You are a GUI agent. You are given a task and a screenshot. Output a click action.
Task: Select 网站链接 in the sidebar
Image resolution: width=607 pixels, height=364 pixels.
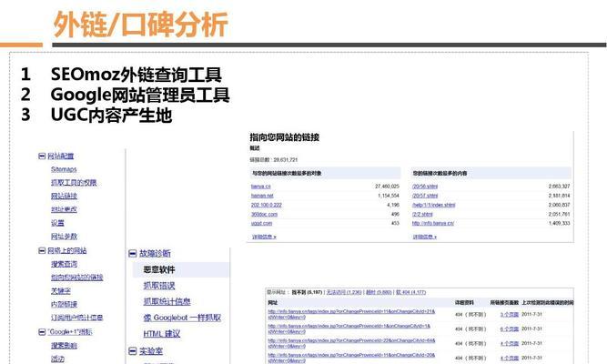coord(64,196)
